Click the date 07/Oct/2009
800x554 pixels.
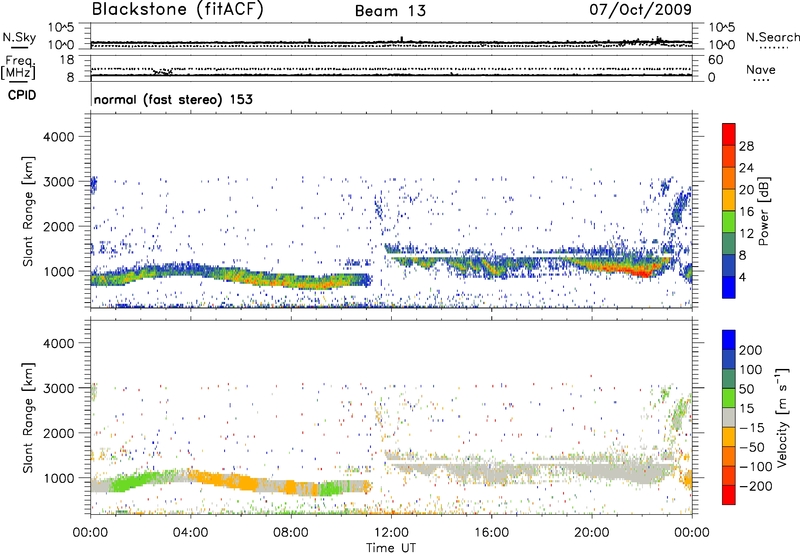click(641, 9)
